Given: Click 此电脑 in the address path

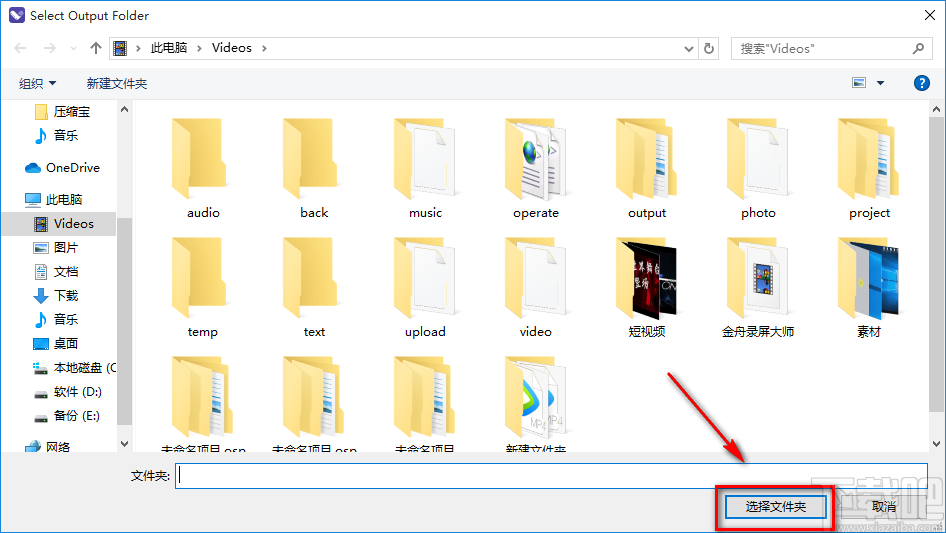Looking at the screenshot, I should coord(169,48).
